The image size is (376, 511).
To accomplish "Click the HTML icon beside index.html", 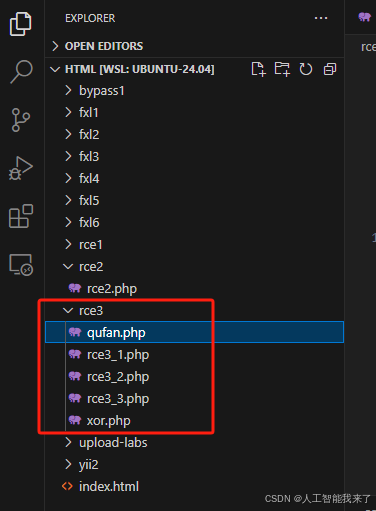I will click(x=67, y=486).
